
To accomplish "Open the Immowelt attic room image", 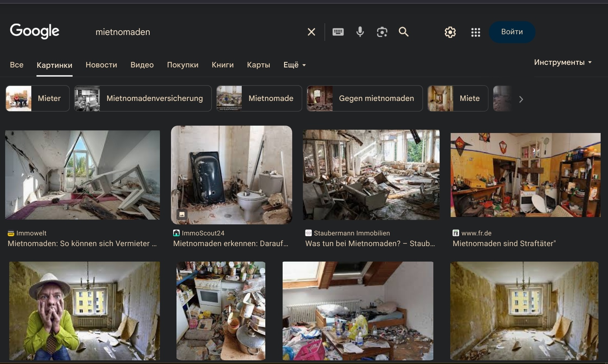I will 83,175.
